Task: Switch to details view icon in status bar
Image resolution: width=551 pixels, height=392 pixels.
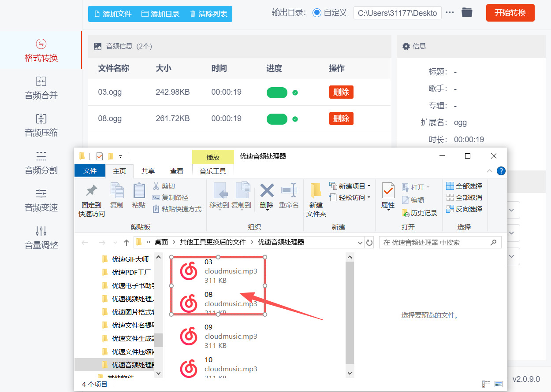Action: pyautogui.click(x=487, y=384)
